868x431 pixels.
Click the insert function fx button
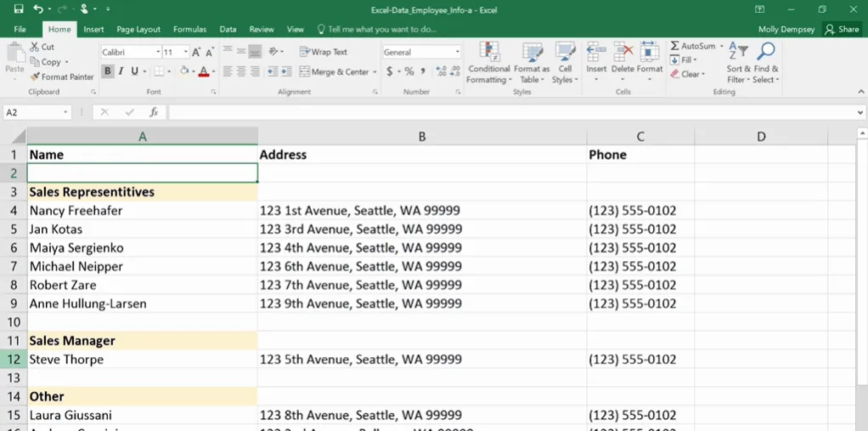click(x=154, y=112)
